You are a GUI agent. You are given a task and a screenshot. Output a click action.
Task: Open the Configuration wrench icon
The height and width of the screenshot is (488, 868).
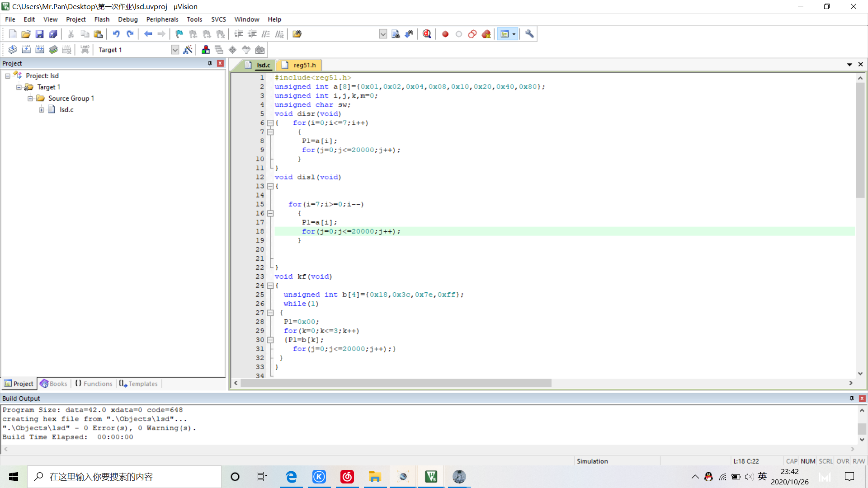(x=529, y=34)
